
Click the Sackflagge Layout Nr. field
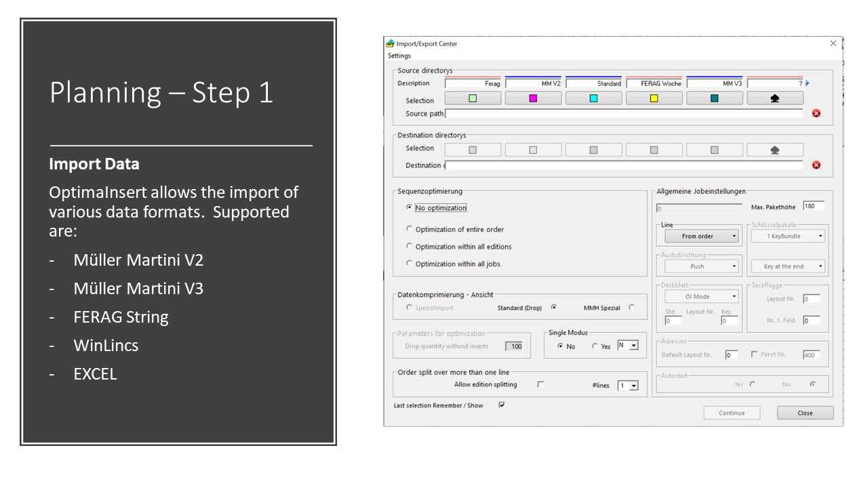pos(811,299)
